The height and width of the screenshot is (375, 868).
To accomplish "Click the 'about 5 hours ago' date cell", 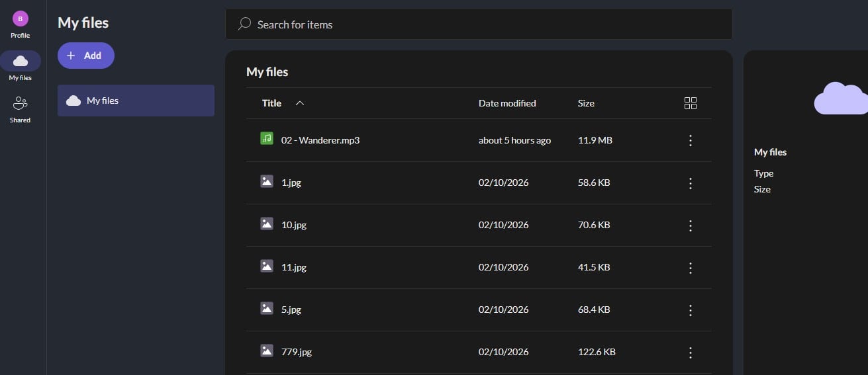I will click(x=514, y=140).
